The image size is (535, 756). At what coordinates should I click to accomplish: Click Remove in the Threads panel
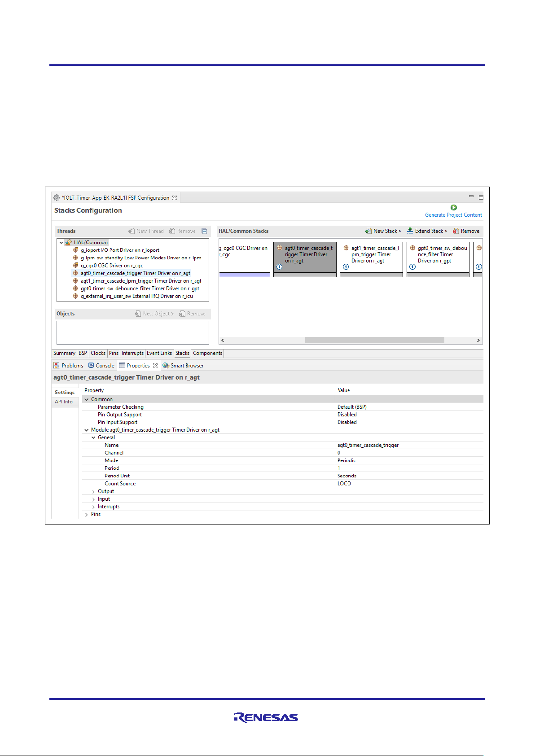[182, 231]
